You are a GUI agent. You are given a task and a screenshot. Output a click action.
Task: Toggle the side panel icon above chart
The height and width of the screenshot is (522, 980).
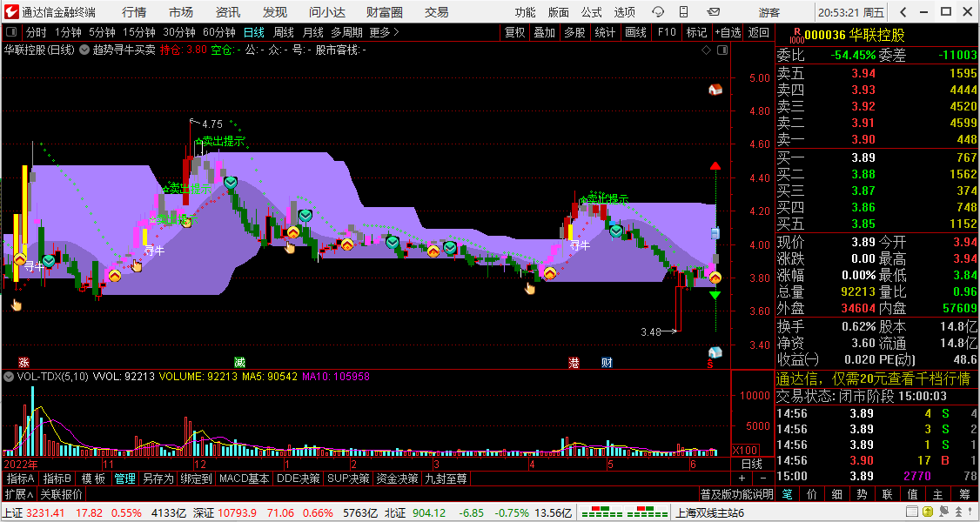pos(722,50)
